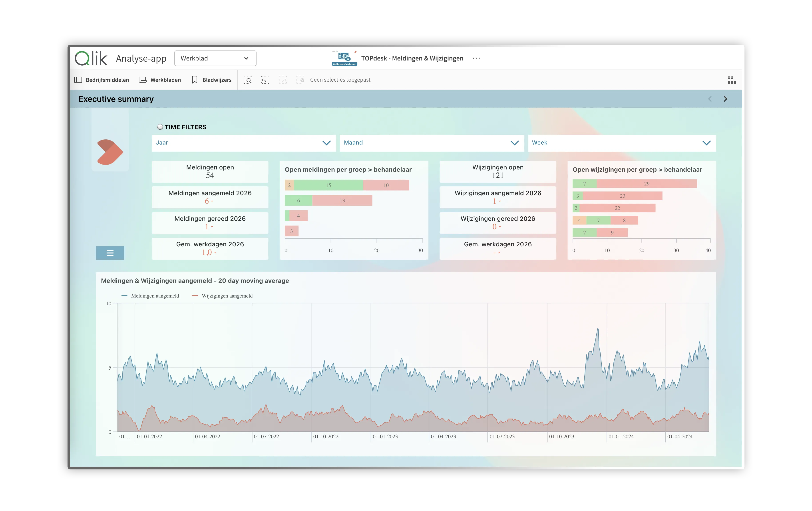Open the Werkblad dropdown selector
Image resolution: width=812 pixels, height=511 pixels.
[x=215, y=58]
